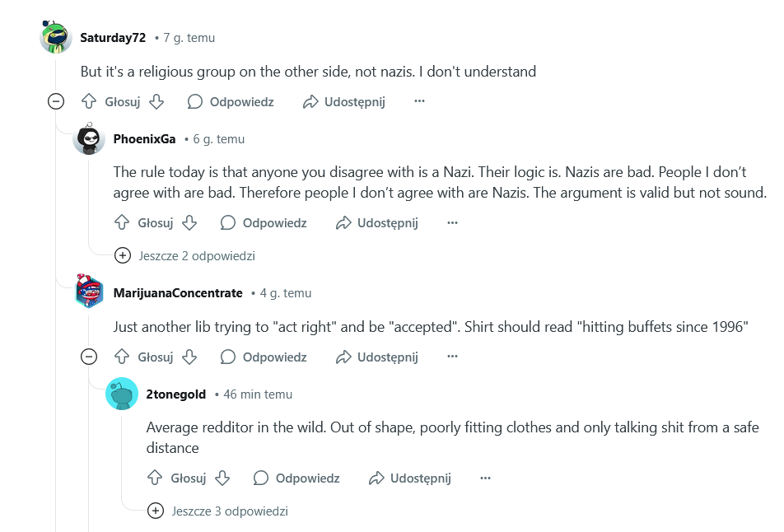Reply to 2tonegold's comment
The image size is (784, 532).
[x=296, y=478]
